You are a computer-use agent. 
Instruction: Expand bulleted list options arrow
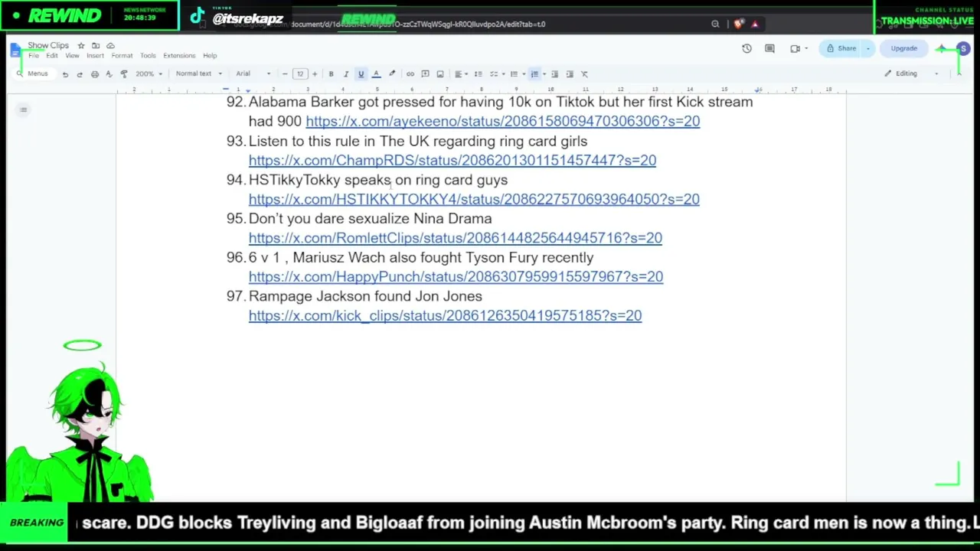coord(524,74)
